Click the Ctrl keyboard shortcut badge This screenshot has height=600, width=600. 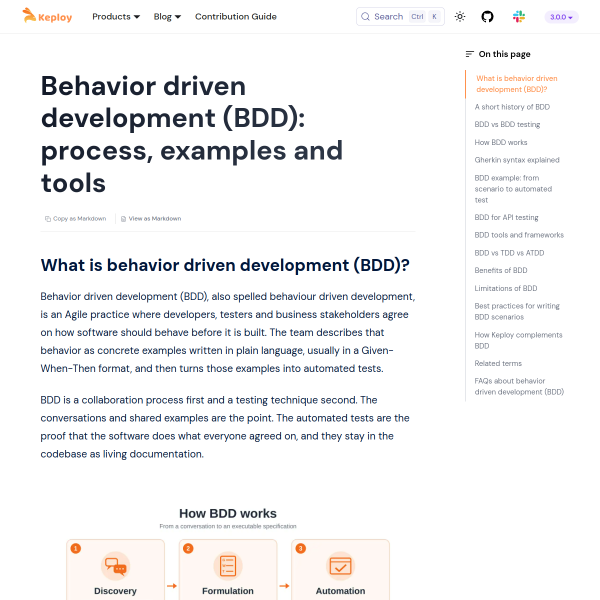[417, 16]
